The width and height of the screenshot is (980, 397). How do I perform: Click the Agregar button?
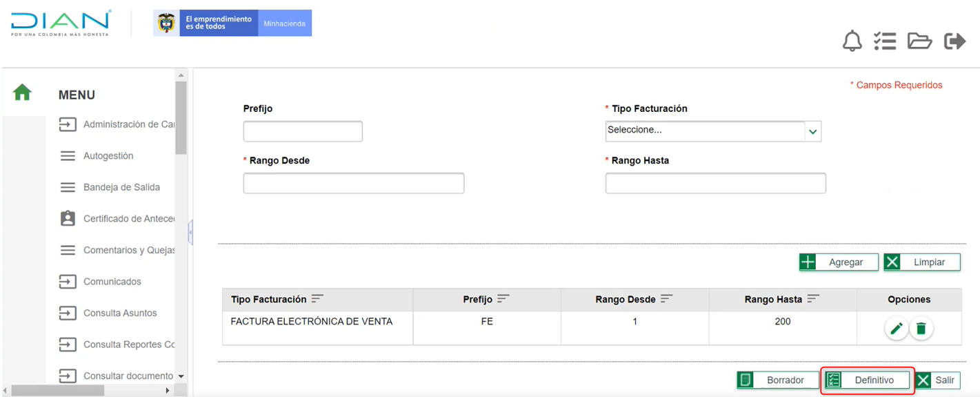pyautogui.click(x=838, y=262)
